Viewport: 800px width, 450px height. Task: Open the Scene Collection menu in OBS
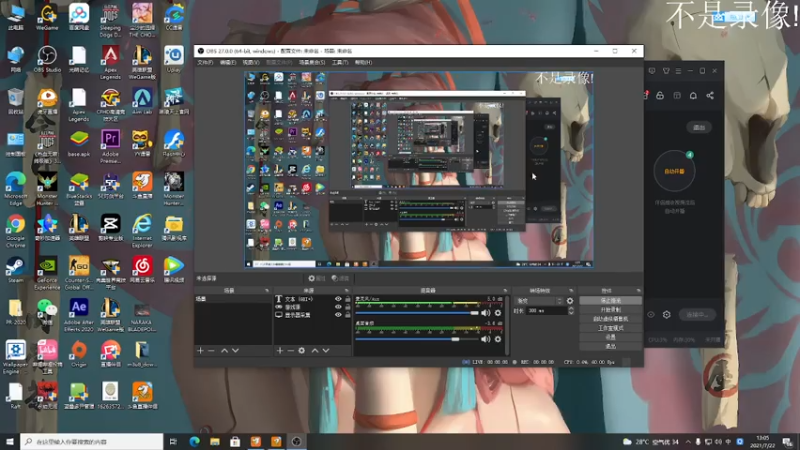tap(312, 62)
